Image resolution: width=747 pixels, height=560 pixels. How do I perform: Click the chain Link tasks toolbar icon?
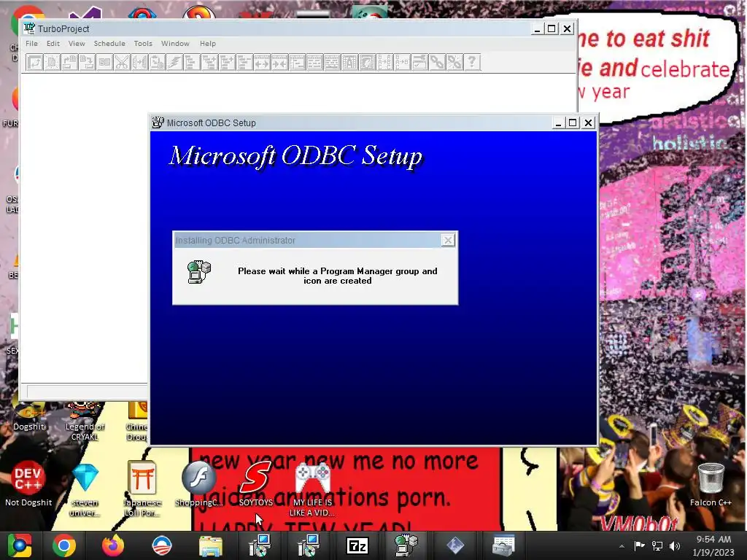click(437, 63)
